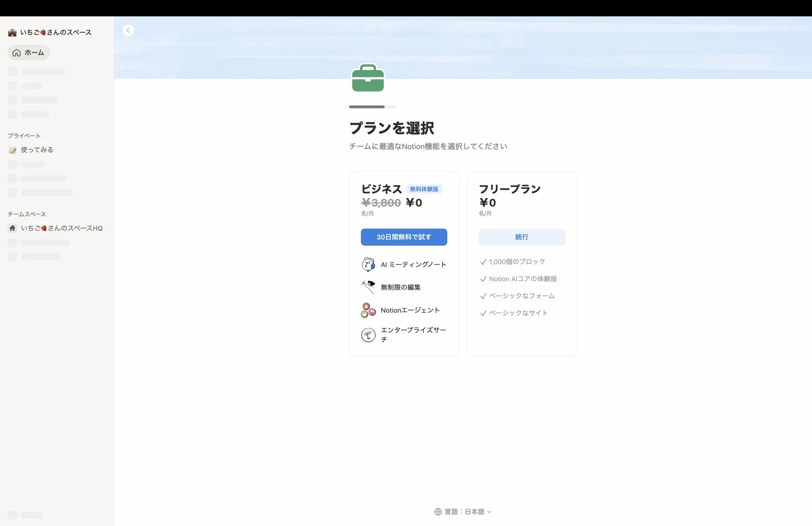
Task: Click the プランを選択 heading
Action: click(392, 128)
